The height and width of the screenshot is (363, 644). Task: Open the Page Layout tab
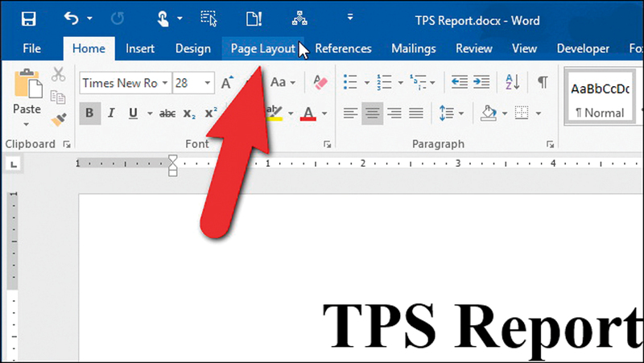click(x=262, y=48)
